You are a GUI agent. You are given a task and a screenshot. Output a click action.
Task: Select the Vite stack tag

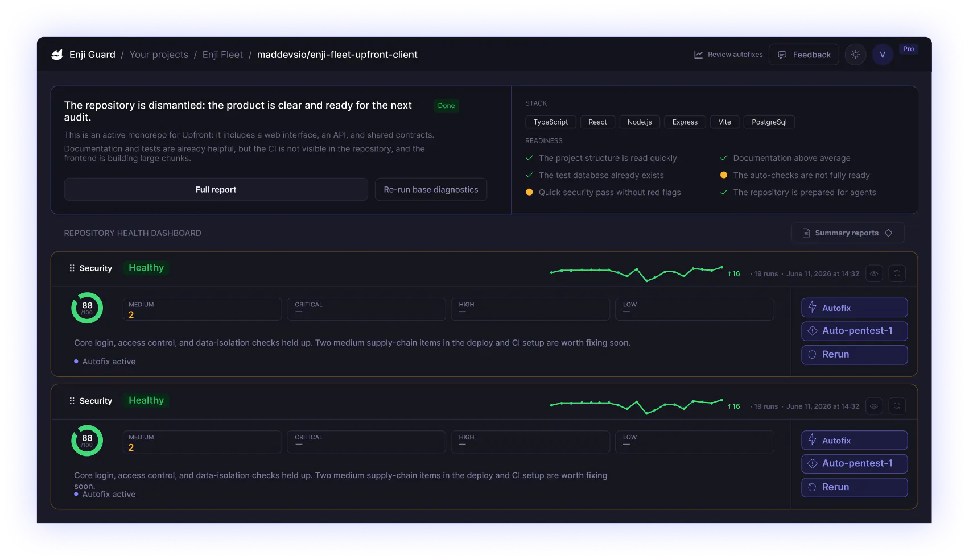tap(724, 122)
